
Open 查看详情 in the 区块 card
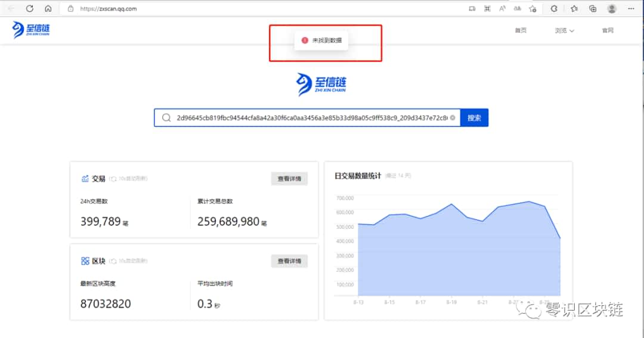(289, 261)
